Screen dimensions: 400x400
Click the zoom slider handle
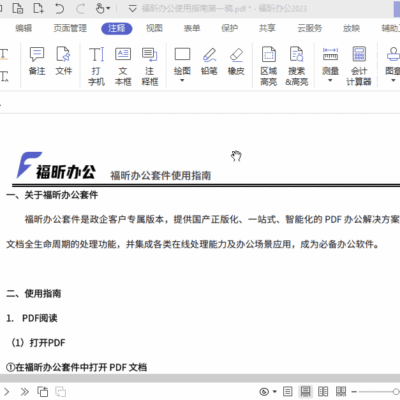396,392
